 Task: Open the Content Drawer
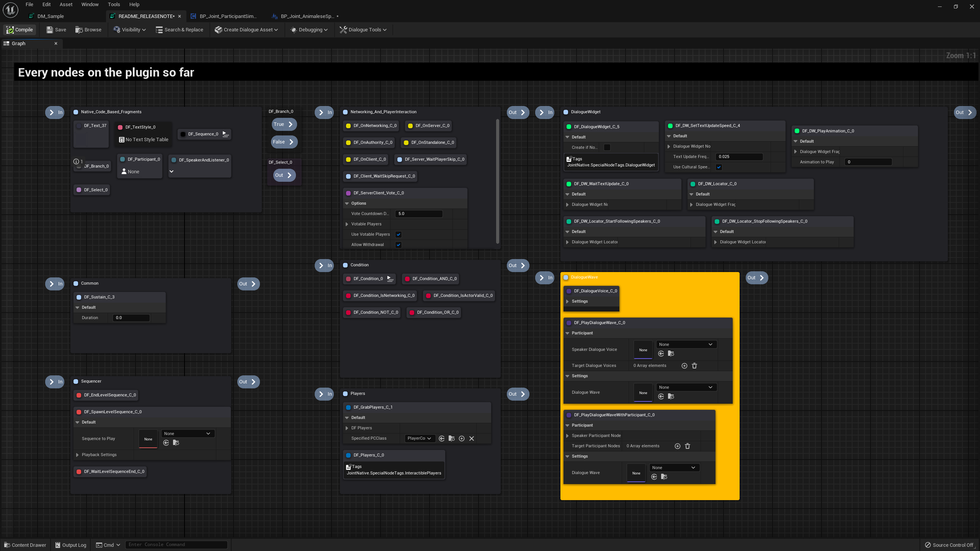point(25,545)
